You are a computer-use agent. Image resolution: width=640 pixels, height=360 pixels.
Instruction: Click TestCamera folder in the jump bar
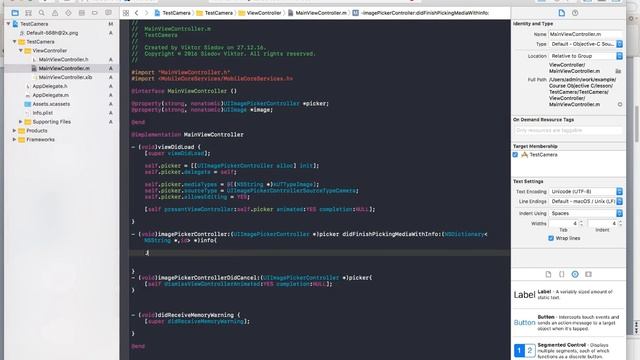[214, 13]
